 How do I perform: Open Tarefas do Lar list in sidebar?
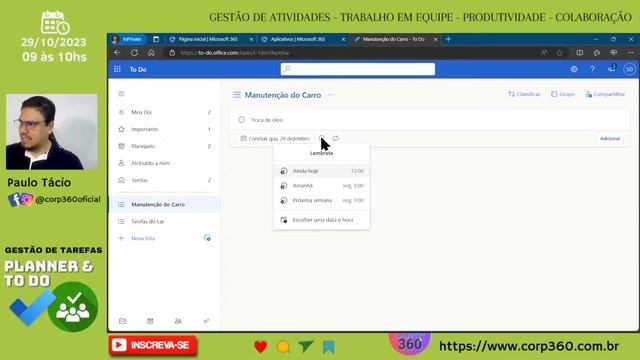coord(164,222)
